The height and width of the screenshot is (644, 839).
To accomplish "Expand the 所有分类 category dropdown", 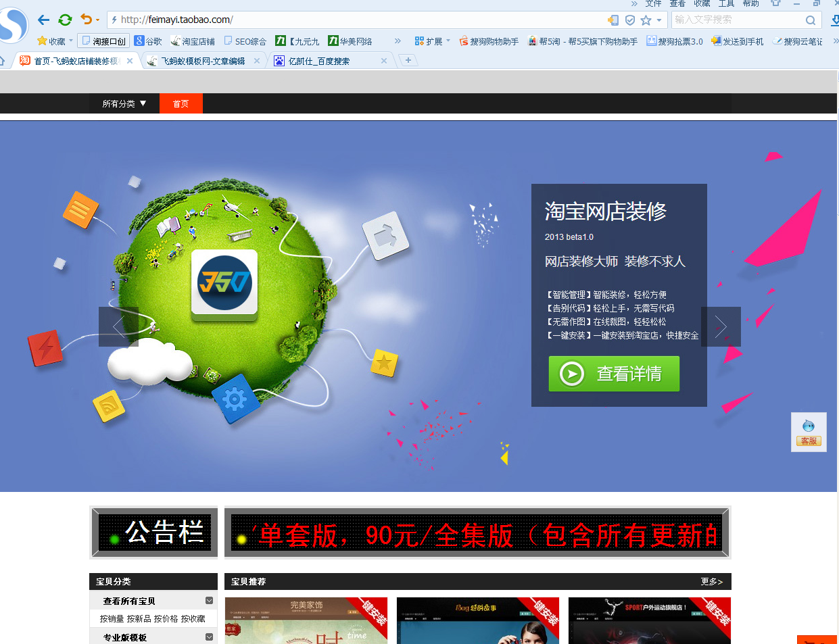I will tap(124, 103).
